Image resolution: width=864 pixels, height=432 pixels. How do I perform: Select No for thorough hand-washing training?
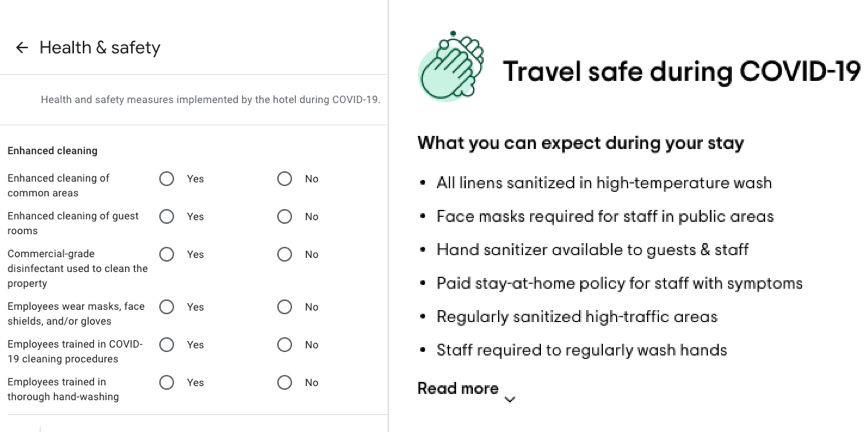click(284, 382)
